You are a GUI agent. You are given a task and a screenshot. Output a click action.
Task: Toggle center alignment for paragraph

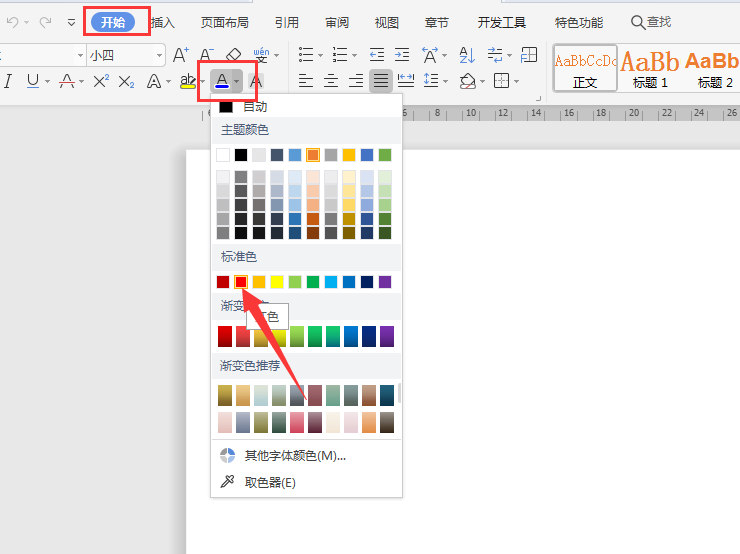click(x=331, y=81)
